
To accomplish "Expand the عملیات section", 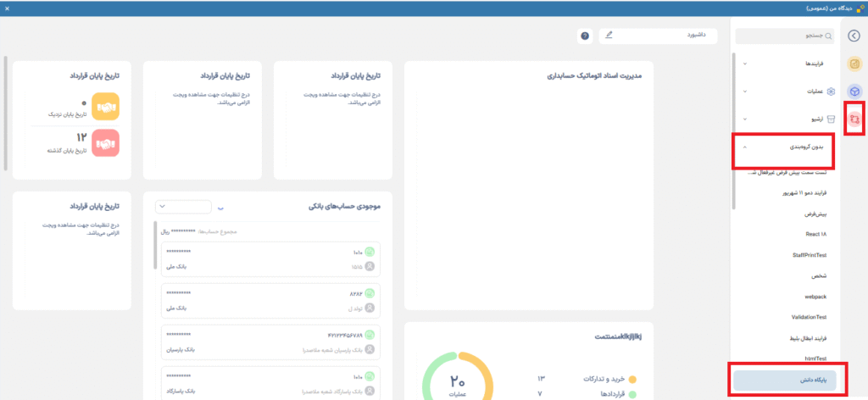I will tap(786, 92).
